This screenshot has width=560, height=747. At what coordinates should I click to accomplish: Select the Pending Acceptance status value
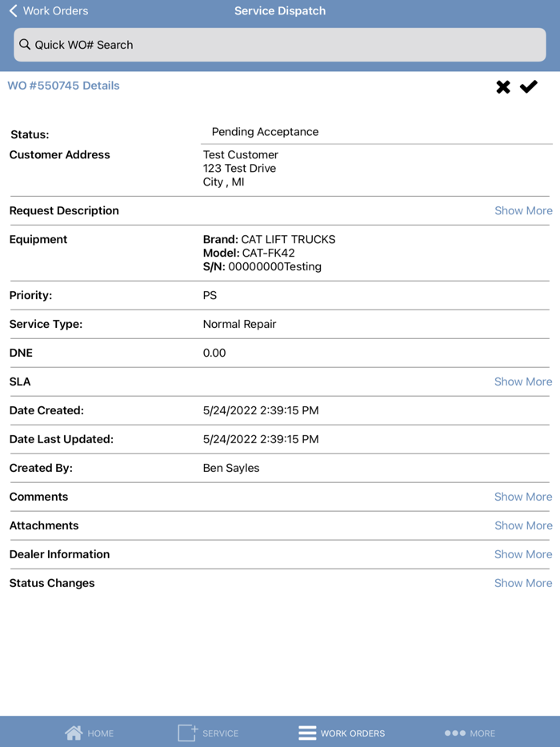tap(264, 131)
